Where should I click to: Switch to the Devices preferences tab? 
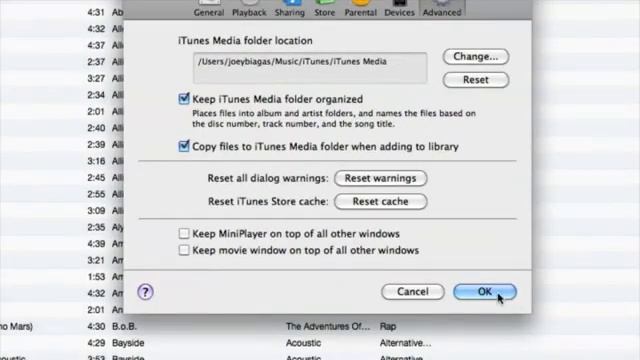pyautogui.click(x=399, y=9)
